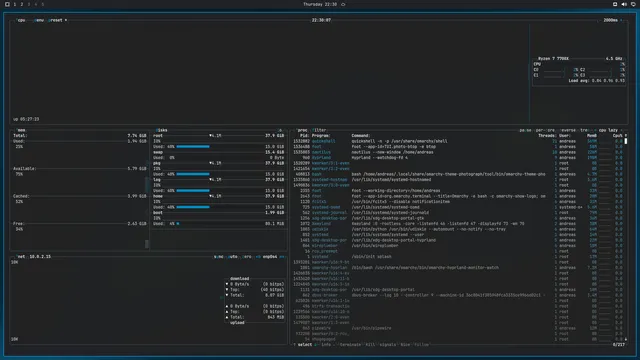Open the signals option
This screenshot has width=640, height=360.
click(387, 345)
